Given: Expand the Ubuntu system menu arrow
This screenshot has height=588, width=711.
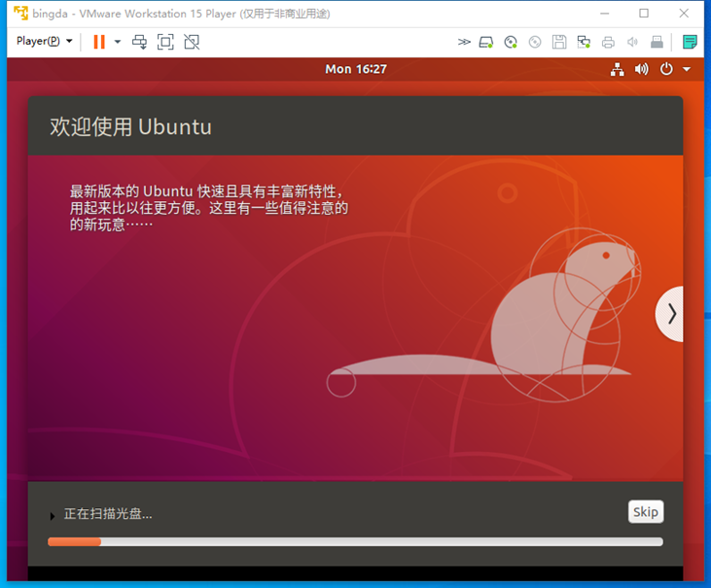Looking at the screenshot, I should pos(687,69).
